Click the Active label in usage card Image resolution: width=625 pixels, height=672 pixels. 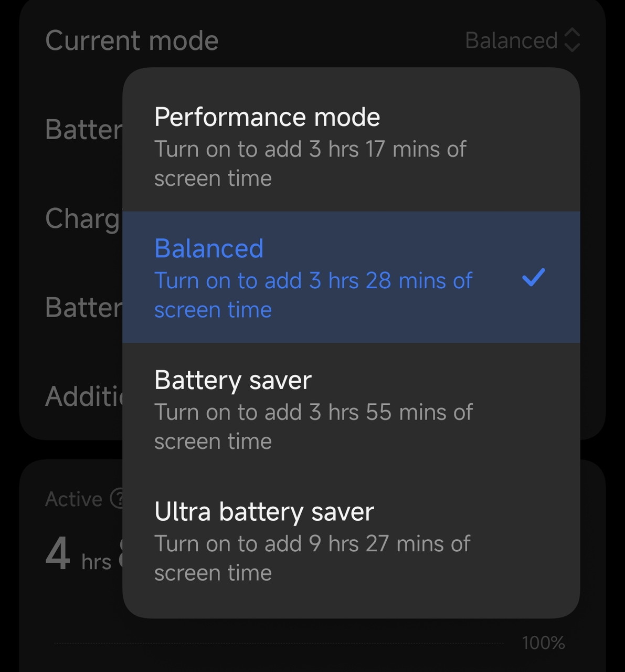73,499
